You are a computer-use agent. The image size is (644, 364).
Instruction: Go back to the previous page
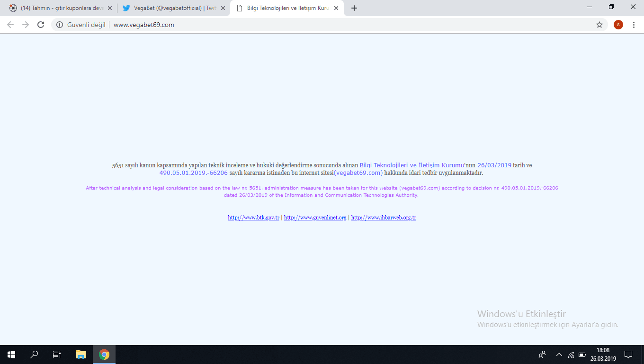point(10,25)
